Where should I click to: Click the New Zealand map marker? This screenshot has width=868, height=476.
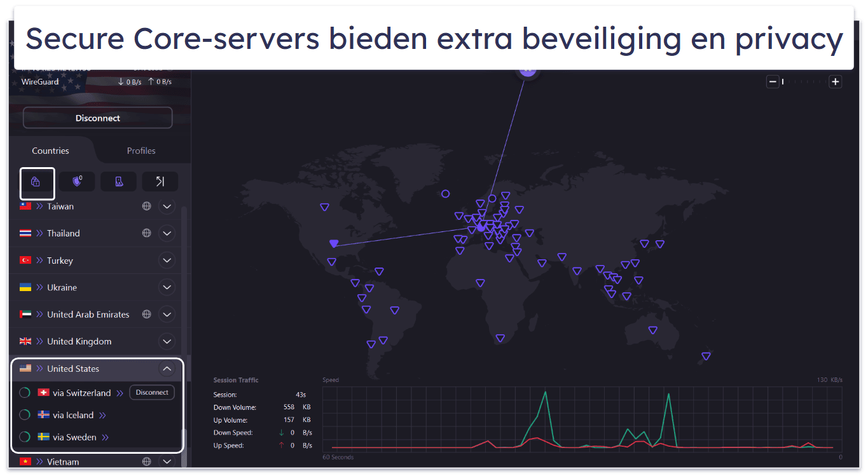pos(706,356)
